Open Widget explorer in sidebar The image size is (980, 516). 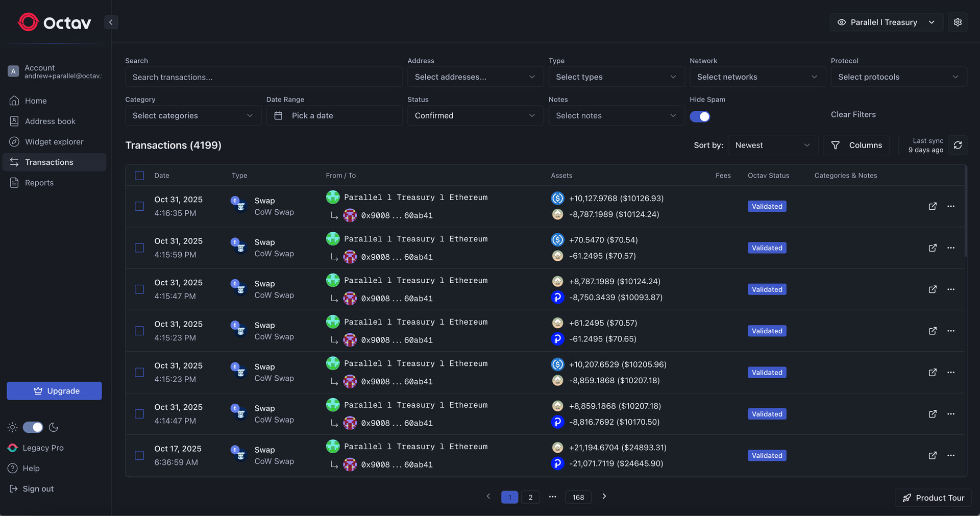click(55, 142)
